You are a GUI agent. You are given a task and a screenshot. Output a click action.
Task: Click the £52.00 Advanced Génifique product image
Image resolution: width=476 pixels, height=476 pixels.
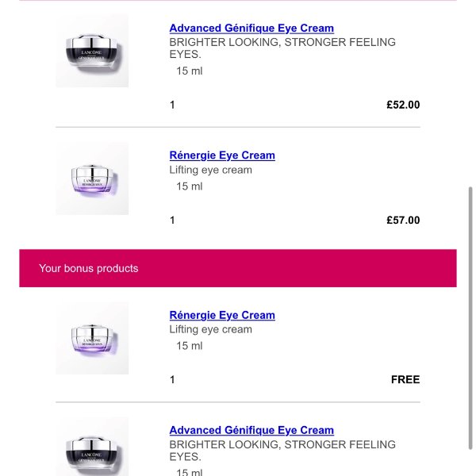[92, 51]
